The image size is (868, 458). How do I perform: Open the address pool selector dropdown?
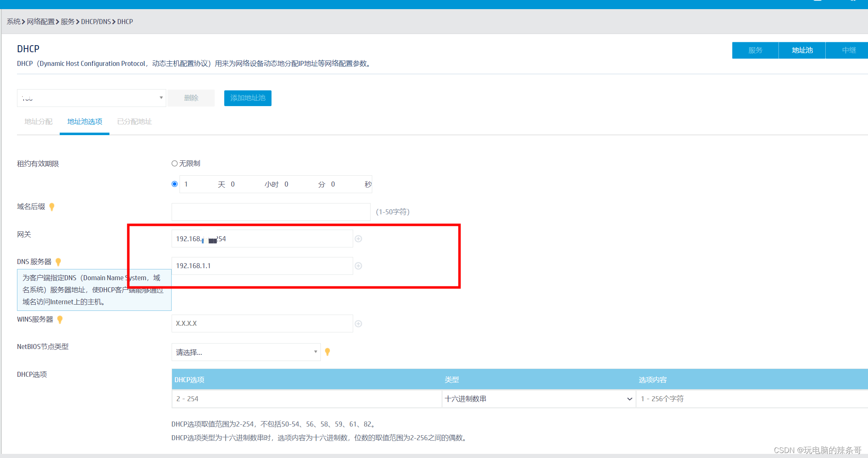[91, 98]
